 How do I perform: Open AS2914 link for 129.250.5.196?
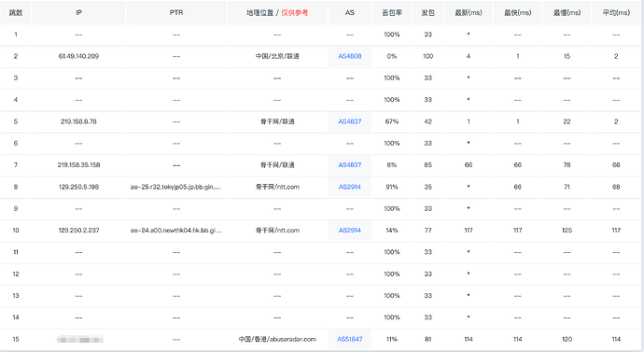click(349, 187)
